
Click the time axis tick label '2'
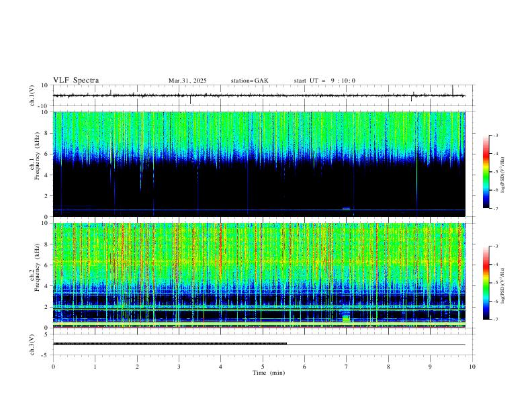pyautogui.click(x=137, y=367)
